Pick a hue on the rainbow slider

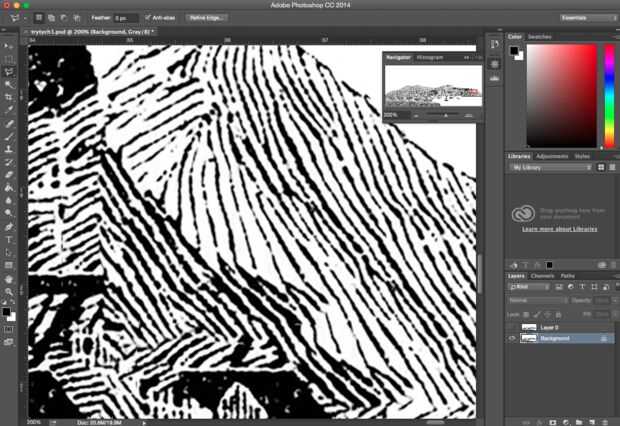609,95
